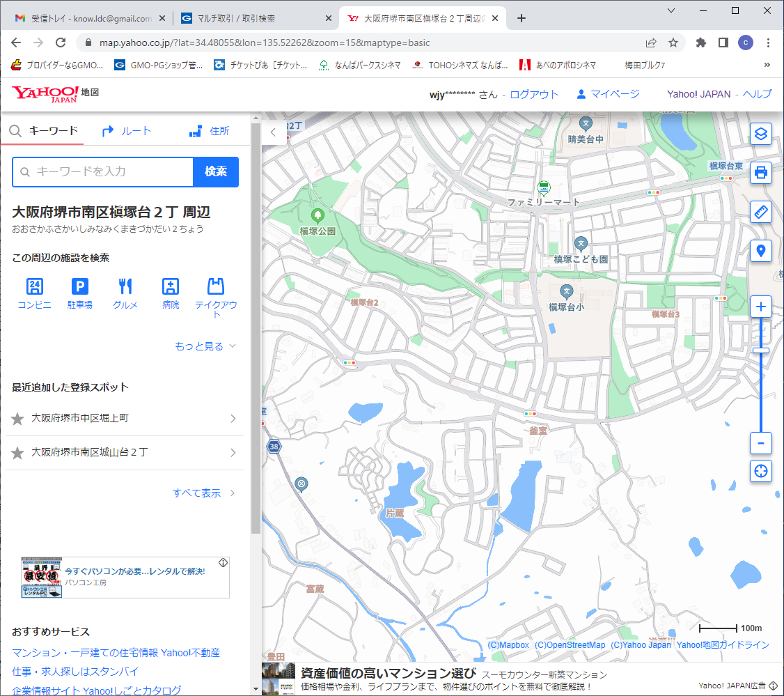The height and width of the screenshot is (696, 784).
Task: Select the distance measuring ruler tool
Action: point(761,212)
